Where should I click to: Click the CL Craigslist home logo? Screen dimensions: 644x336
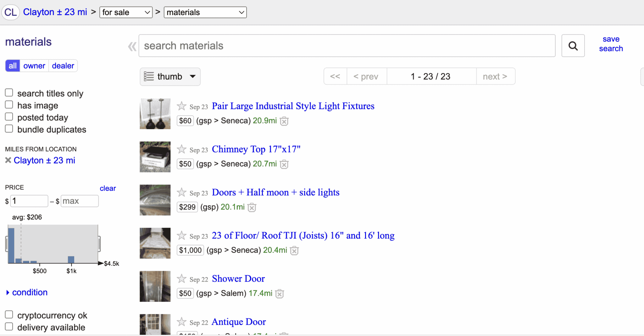(11, 13)
